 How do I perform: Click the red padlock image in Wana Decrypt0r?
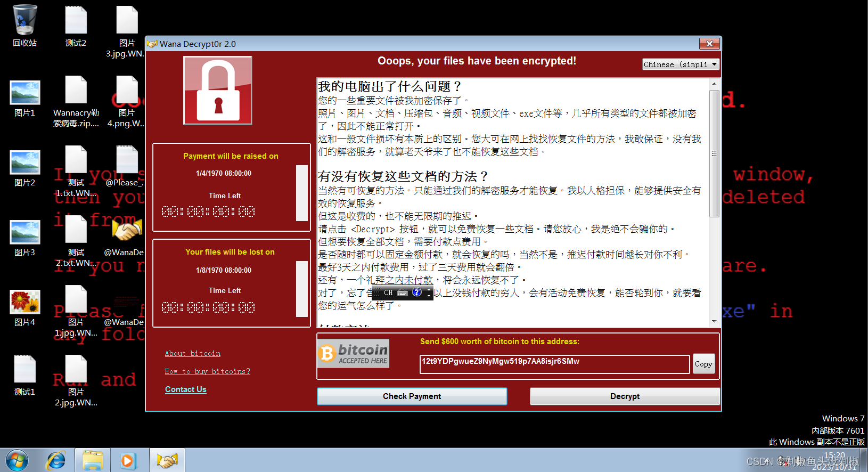tap(217, 91)
